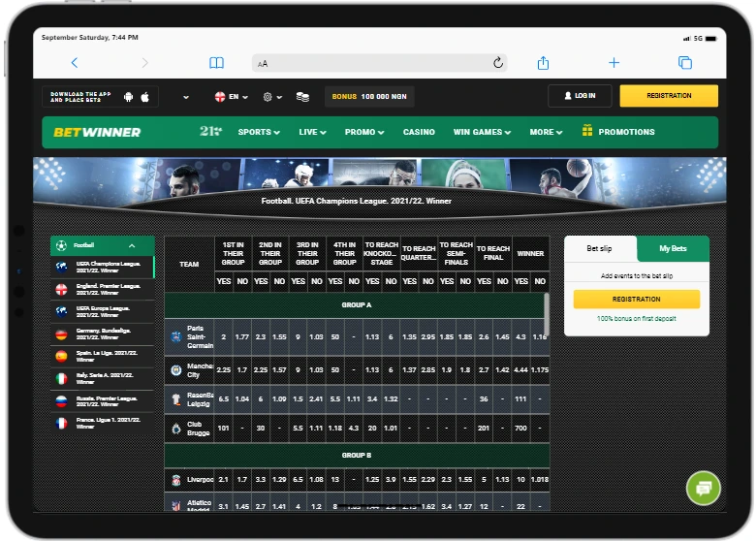Expand the Win Games dropdown
The image size is (756, 541).
click(482, 132)
